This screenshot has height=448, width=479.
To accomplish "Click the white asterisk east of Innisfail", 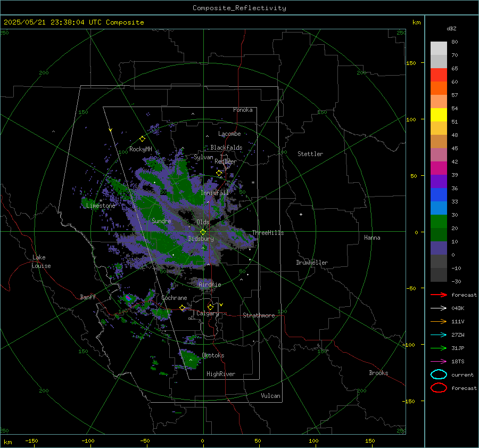I will (x=253, y=183).
